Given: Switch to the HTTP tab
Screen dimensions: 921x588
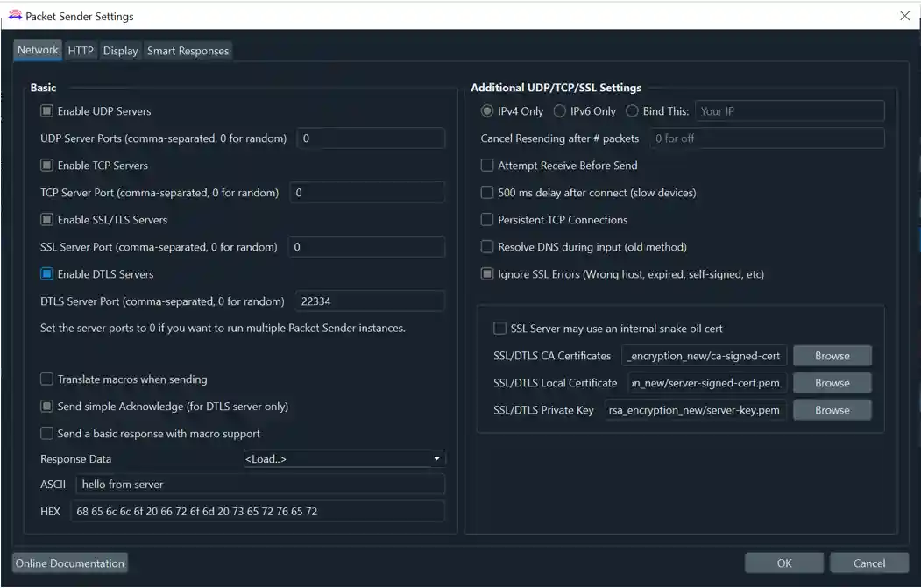Looking at the screenshot, I should 81,50.
